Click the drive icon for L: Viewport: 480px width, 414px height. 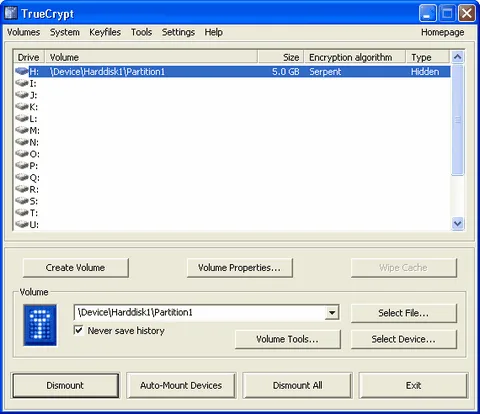coord(22,118)
